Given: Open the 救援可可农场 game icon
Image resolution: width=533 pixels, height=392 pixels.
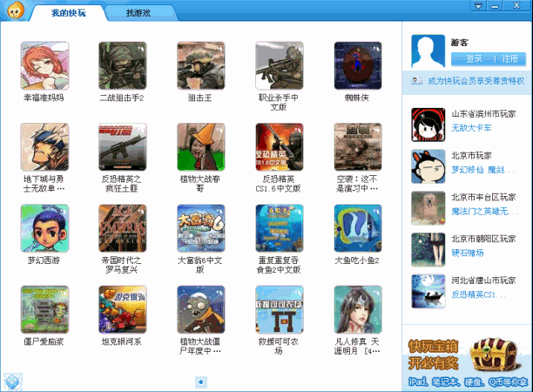Looking at the screenshot, I should (280, 309).
